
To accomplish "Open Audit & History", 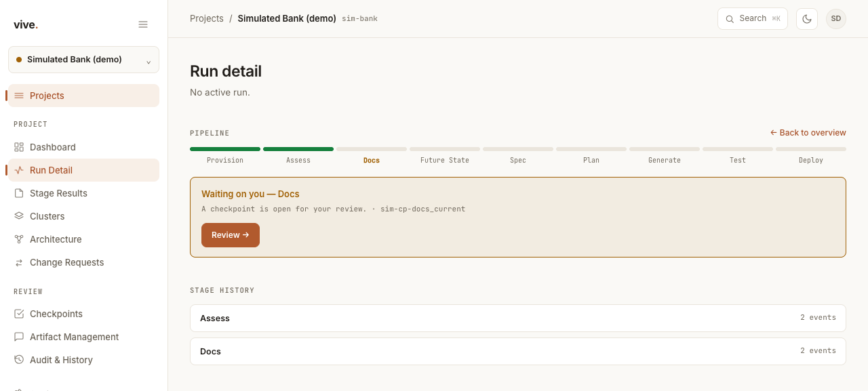I will [83, 360].
